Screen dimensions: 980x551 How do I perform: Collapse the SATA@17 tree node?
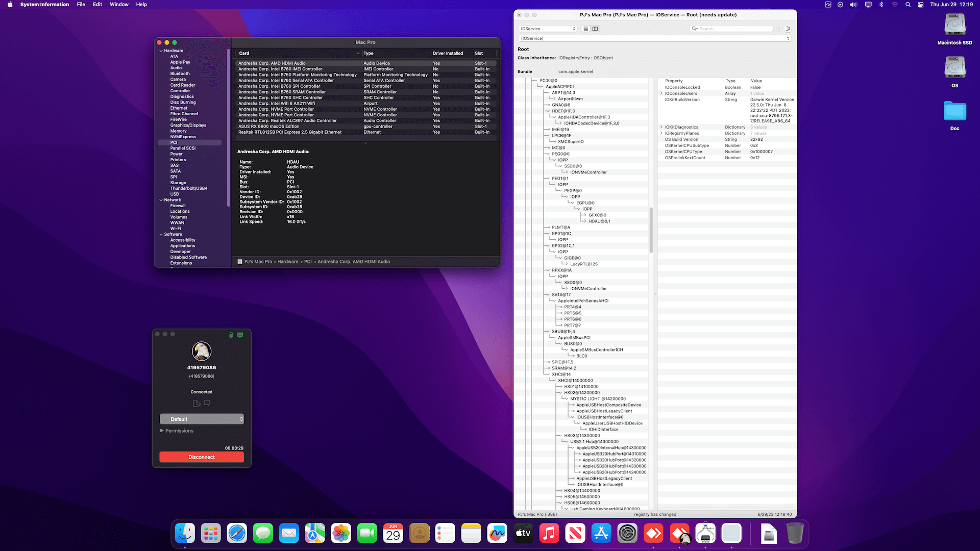coord(548,295)
